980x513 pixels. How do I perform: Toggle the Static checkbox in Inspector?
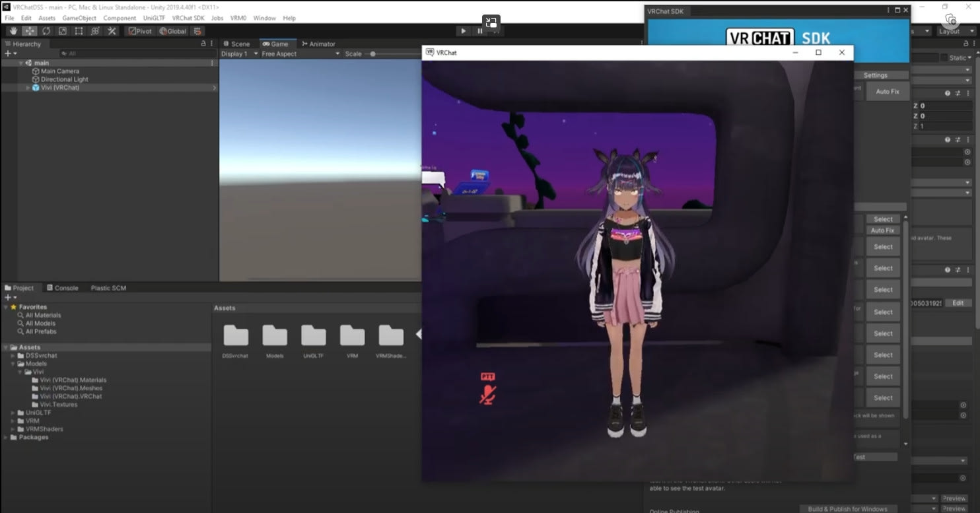click(944, 58)
